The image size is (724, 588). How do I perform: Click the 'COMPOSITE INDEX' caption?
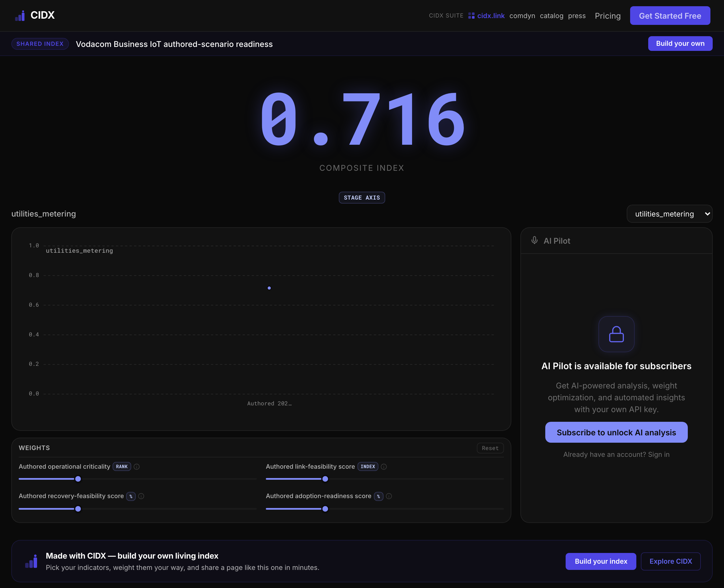(362, 168)
